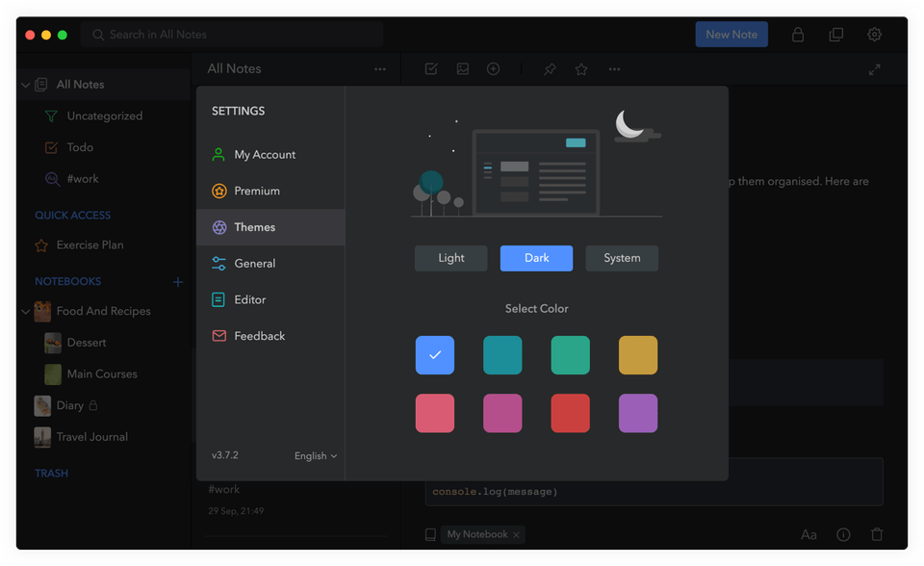The width and height of the screenshot is (924, 566).
Task: Click the Search in All Notes field
Action: (231, 34)
